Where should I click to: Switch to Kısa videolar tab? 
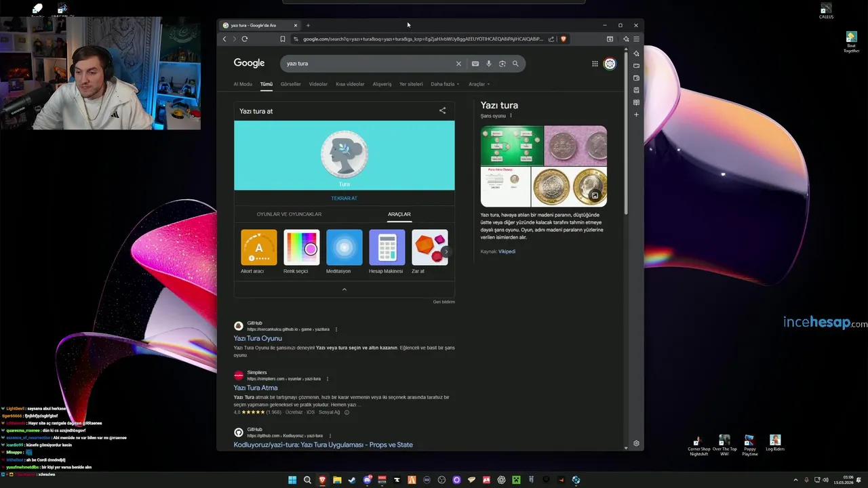coord(350,84)
